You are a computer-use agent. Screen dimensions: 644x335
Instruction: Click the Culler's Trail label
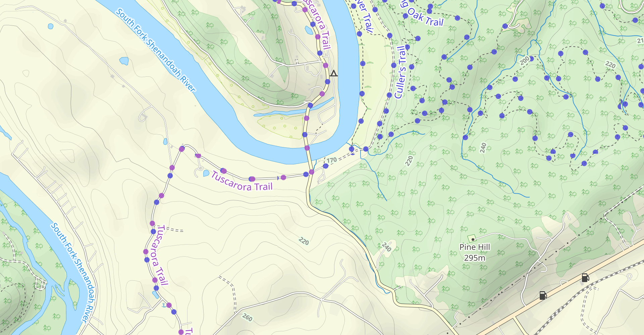400,73
